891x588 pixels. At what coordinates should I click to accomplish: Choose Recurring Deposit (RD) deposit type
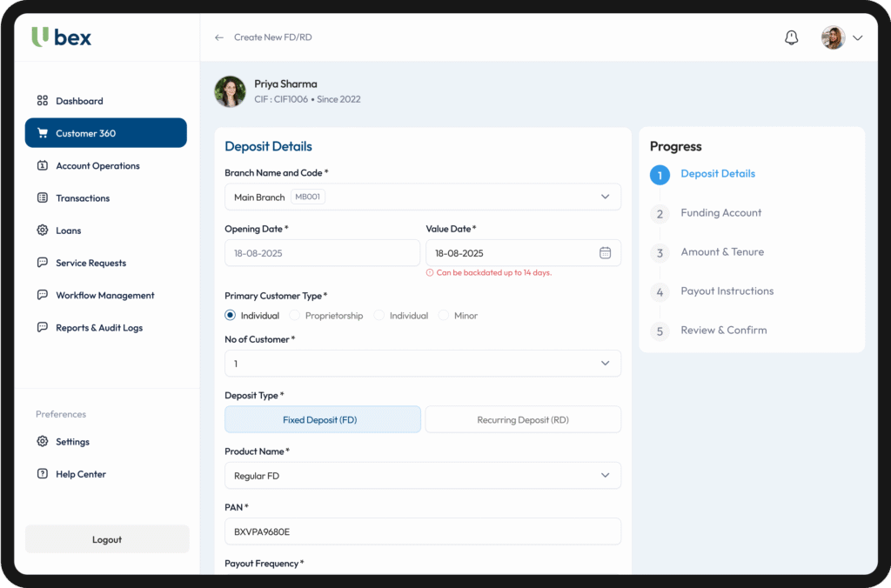click(522, 420)
